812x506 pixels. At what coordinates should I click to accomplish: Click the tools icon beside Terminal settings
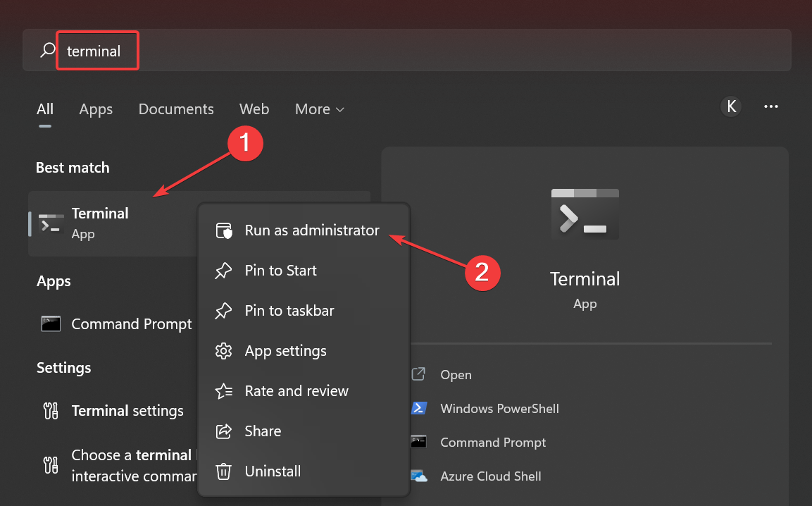point(51,411)
